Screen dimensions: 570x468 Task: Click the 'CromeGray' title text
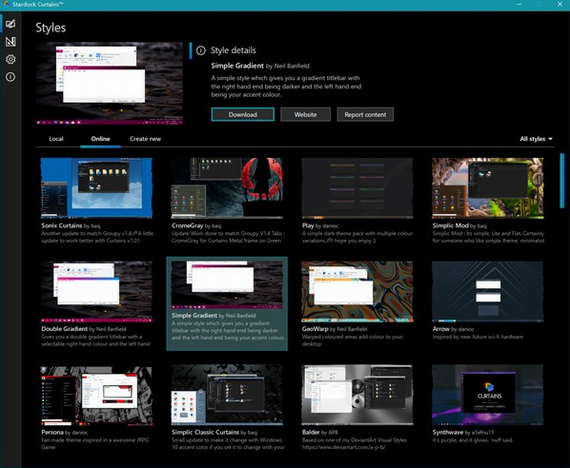tap(187, 225)
